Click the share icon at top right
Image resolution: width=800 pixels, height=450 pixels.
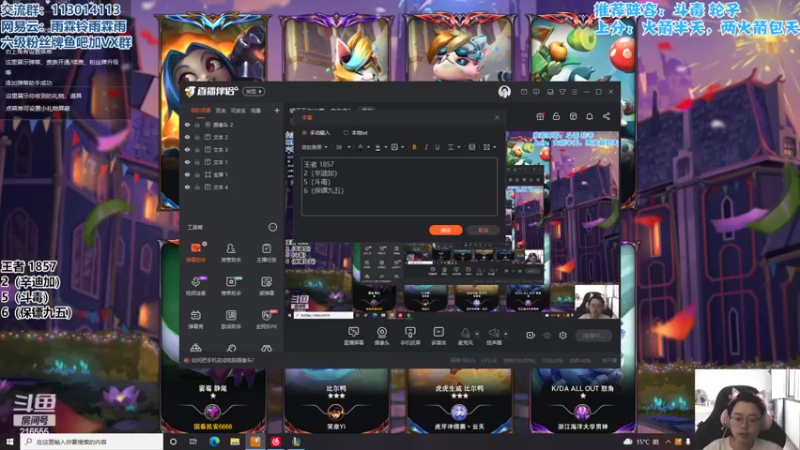click(x=606, y=116)
